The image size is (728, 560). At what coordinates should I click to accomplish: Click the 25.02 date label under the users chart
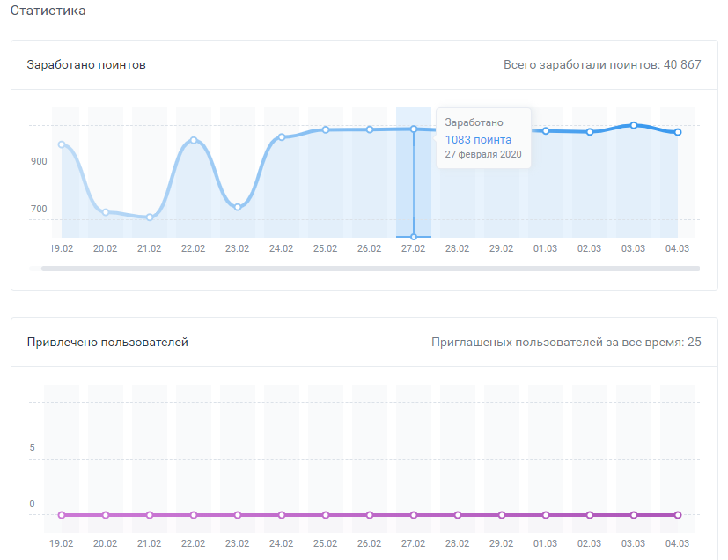click(x=325, y=543)
